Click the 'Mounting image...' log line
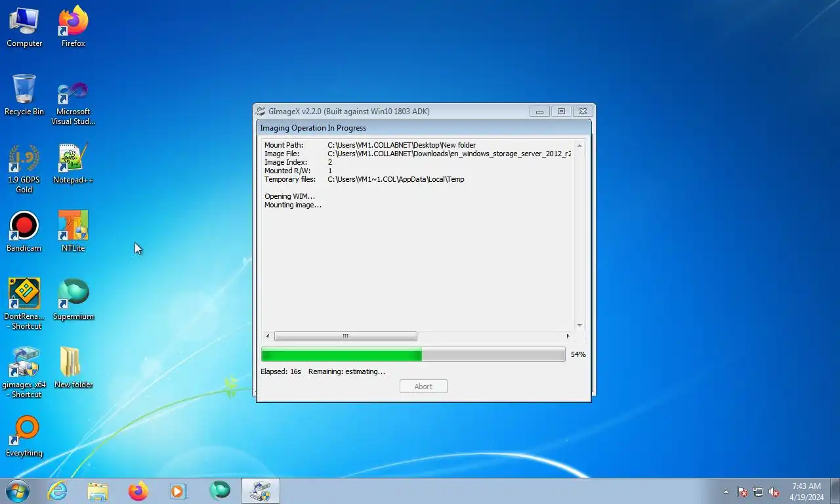The height and width of the screenshot is (504, 840). pos(293,205)
